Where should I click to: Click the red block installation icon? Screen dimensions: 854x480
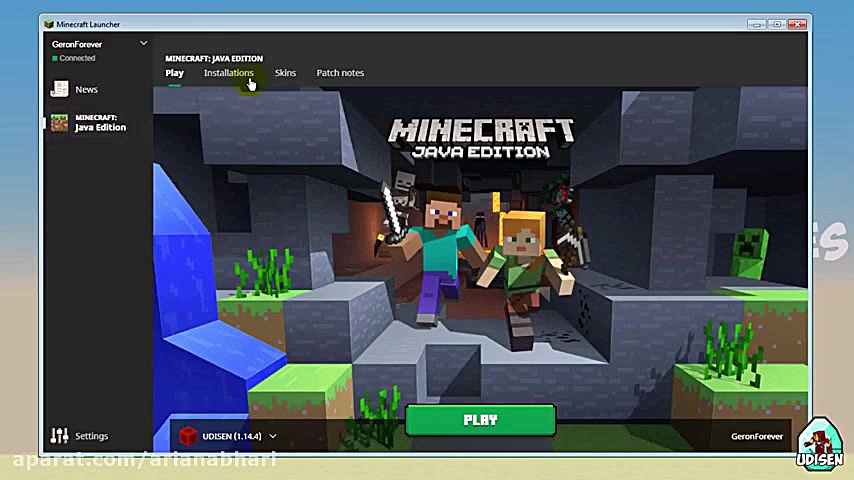tap(188, 436)
